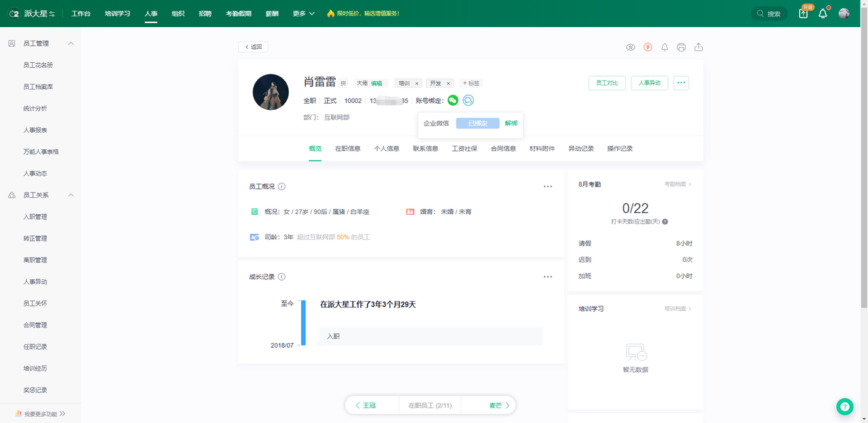Switch to the 在职信息 tab
The height and width of the screenshot is (423, 868).
[x=347, y=148]
